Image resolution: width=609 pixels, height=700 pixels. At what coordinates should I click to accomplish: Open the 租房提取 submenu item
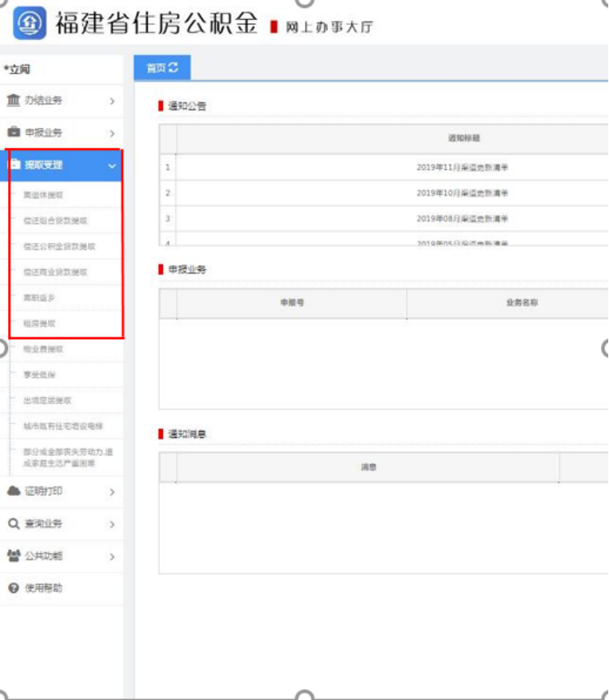pos(40,324)
